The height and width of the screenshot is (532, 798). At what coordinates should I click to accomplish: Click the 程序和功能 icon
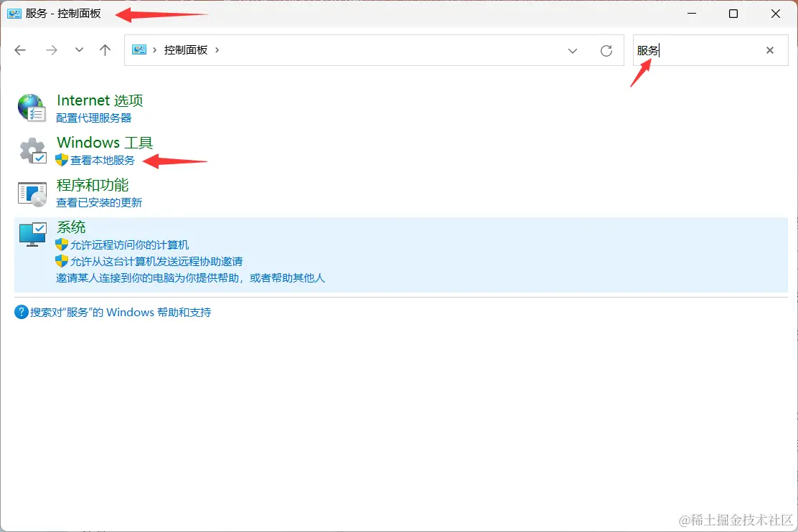coord(31,192)
